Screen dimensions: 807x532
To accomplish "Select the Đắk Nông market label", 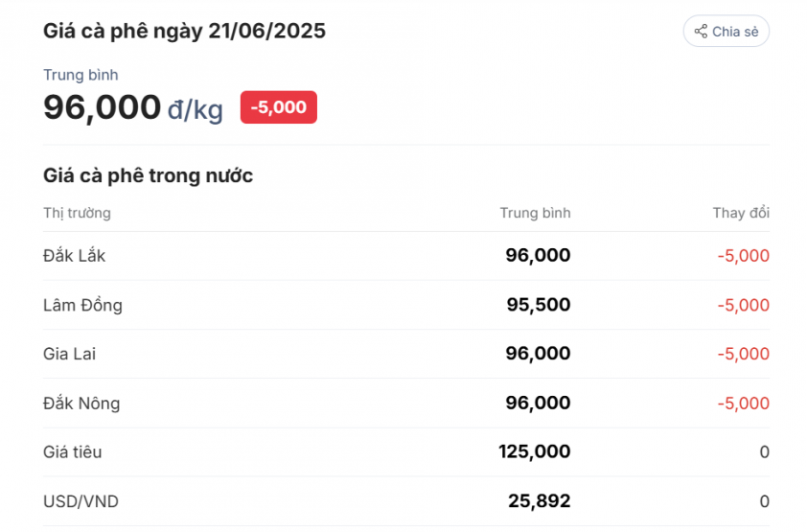I will pyautogui.click(x=81, y=403).
